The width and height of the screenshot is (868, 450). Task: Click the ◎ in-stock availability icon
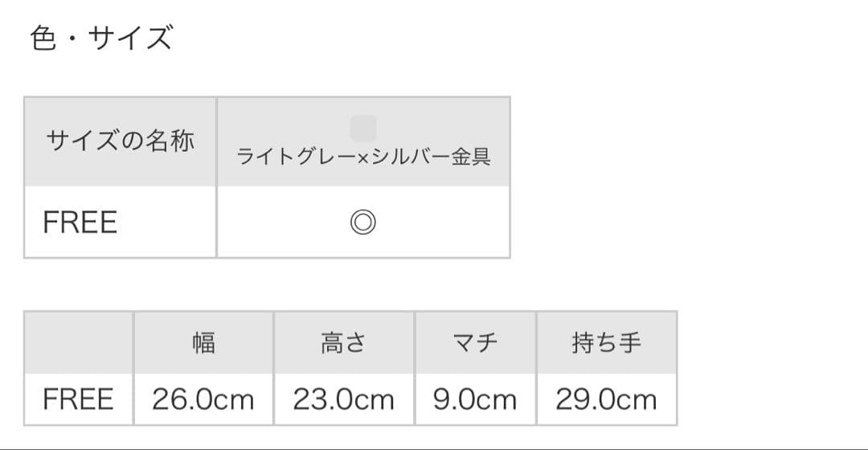[363, 223]
